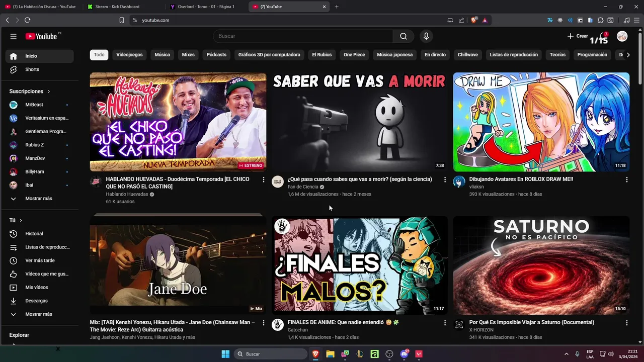The height and width of the screenshot is (362, 644).
Task: Open the YouTube hamburger guide menu
Action: click(14, 36)
